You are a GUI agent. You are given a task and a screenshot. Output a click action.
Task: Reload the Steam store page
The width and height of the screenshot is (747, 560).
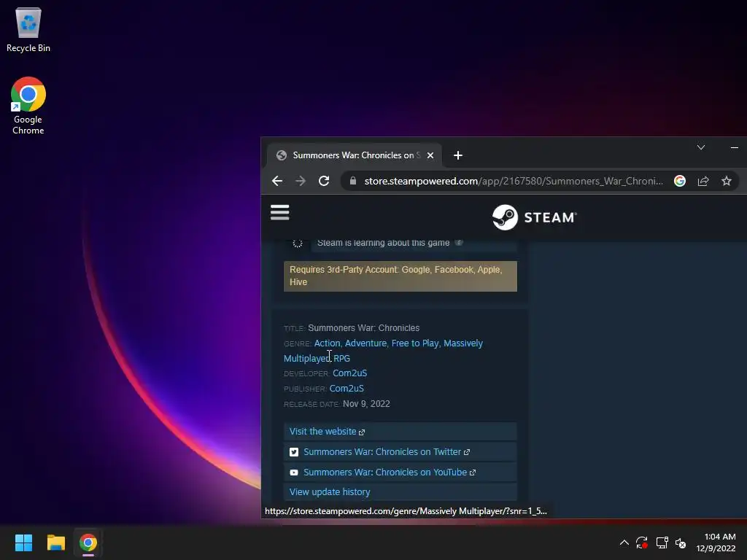click(x=324, y=181)
